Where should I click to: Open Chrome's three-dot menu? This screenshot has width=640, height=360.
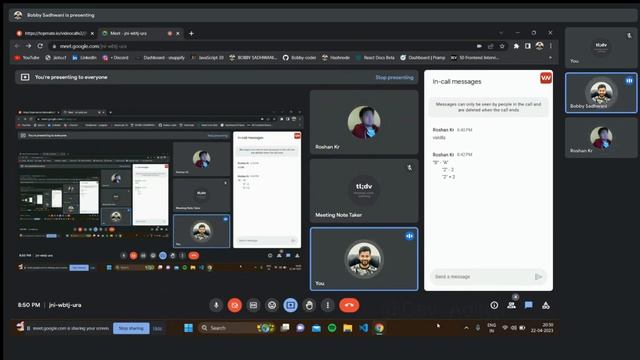[x=551, y=46]
